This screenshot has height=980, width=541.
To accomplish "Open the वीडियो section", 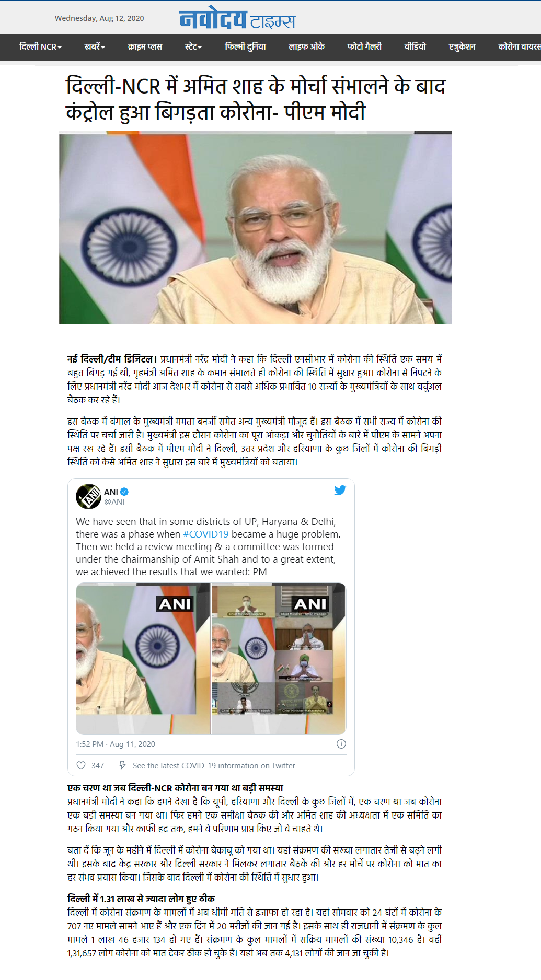I will [x=415, y=46].
